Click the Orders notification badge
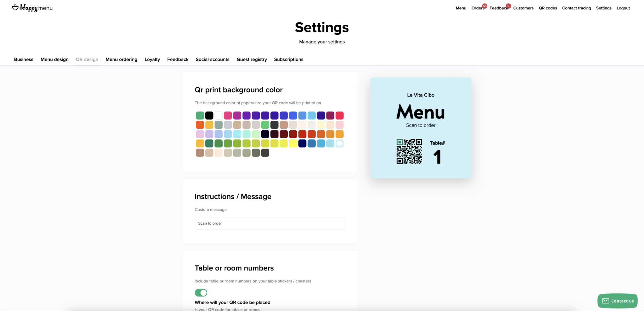Viewport: 644px width, 311px height. click(485, 6)
